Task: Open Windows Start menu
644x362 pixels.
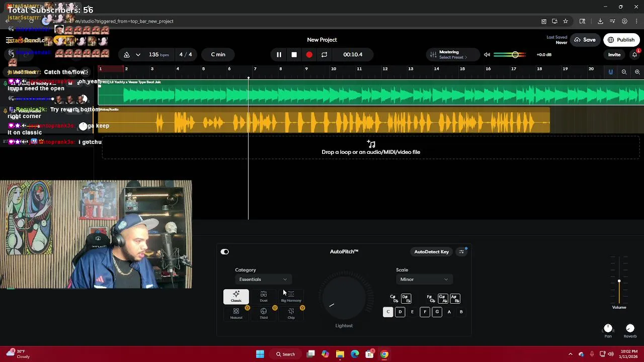Action: point(260,354)
